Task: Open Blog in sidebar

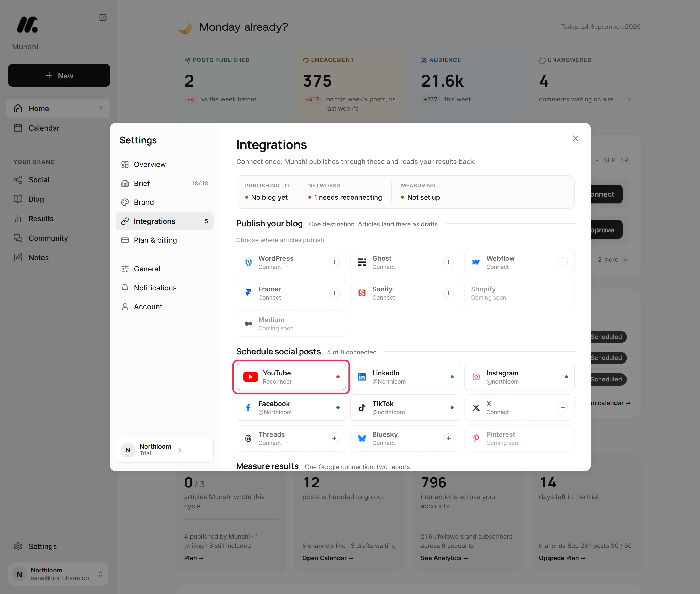Action: coord(58,199)
